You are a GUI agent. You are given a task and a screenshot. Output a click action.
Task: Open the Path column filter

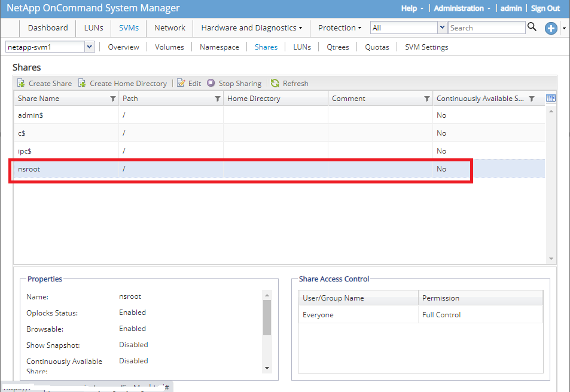point(217,99)
